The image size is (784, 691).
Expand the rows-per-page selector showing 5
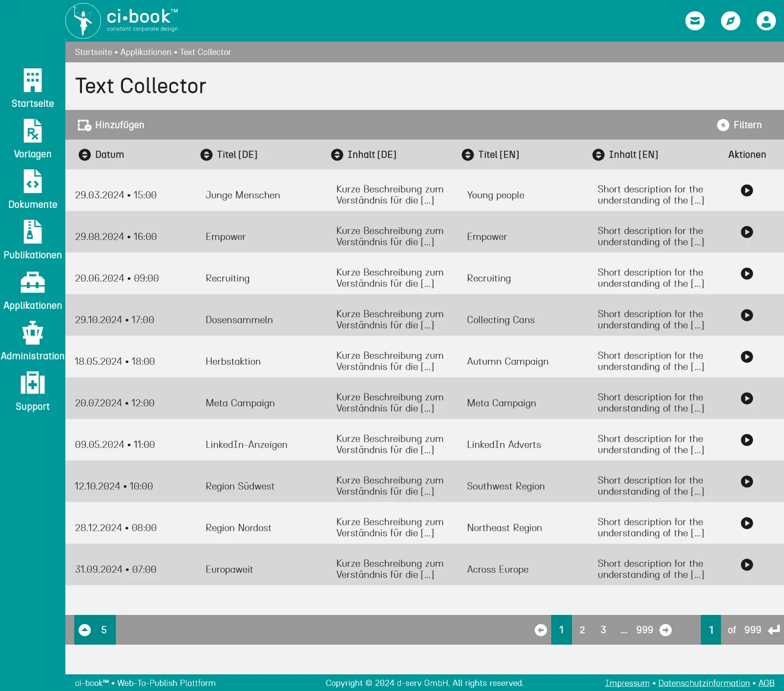pyautogui.click(x=95, y=630)
